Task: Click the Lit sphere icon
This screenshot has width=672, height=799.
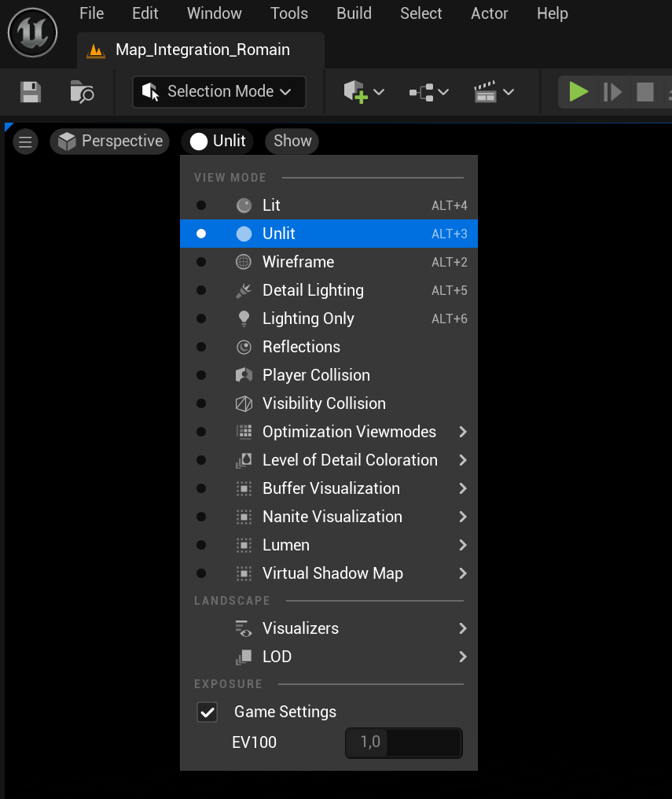Action: coord(244,205)
